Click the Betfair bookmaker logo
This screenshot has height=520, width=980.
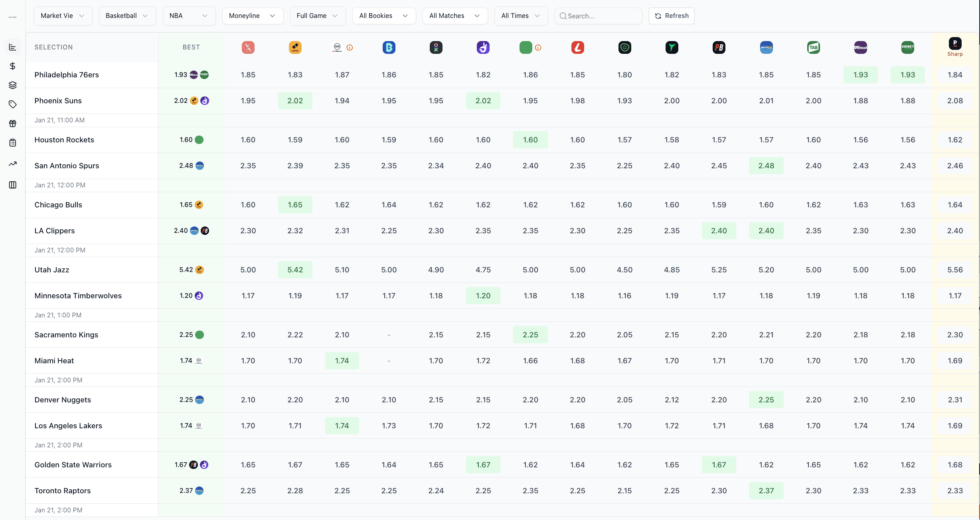click(x=295, y=47)
